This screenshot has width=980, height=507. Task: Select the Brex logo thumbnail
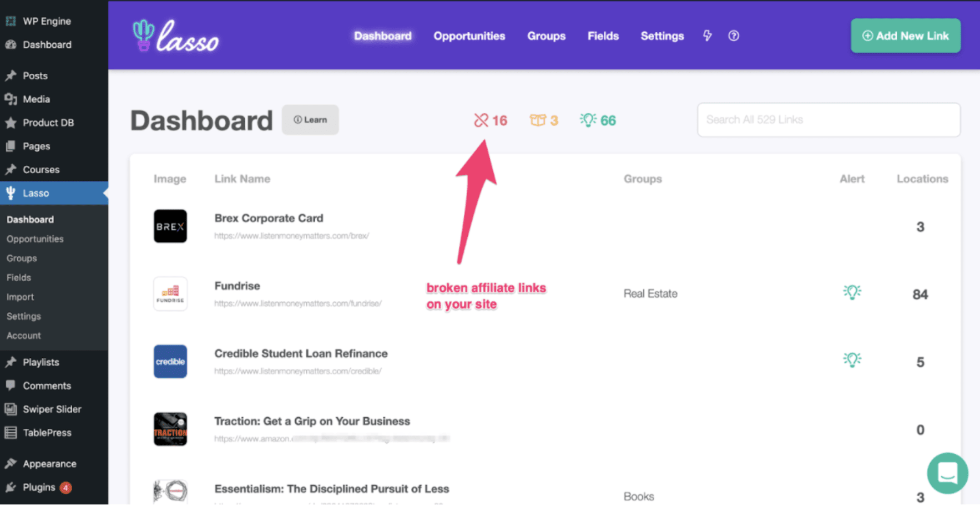pyautogui.click(x=170, y=226)
